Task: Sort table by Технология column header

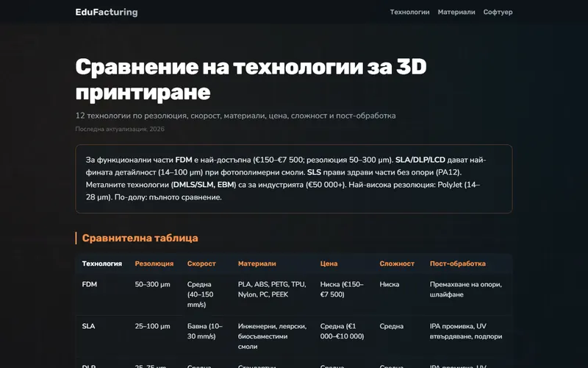Action: coord(102,263)
